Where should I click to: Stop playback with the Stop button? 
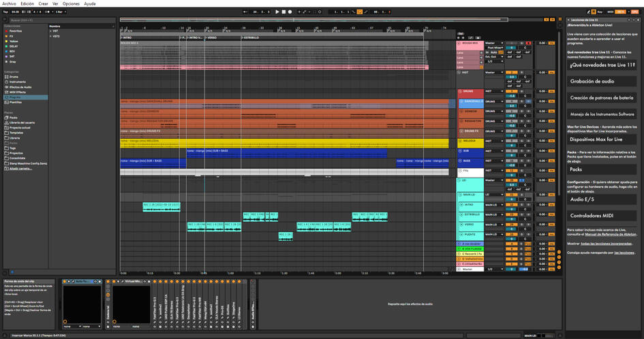click(283, 12)
